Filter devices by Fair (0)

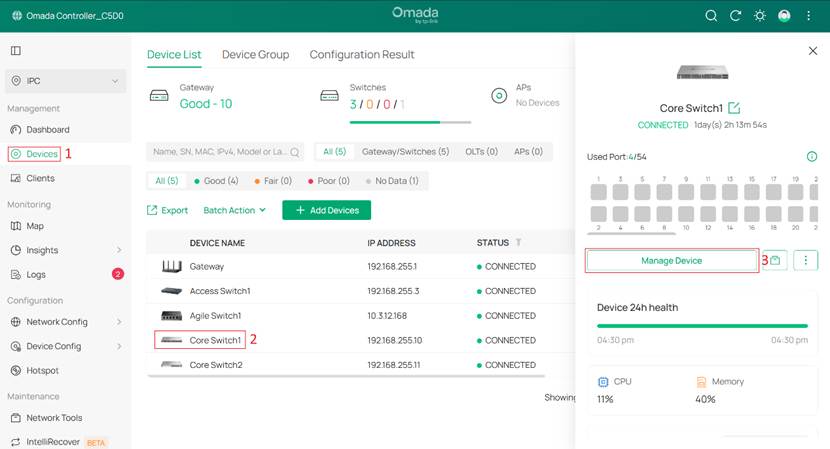(x=273, y=181)
